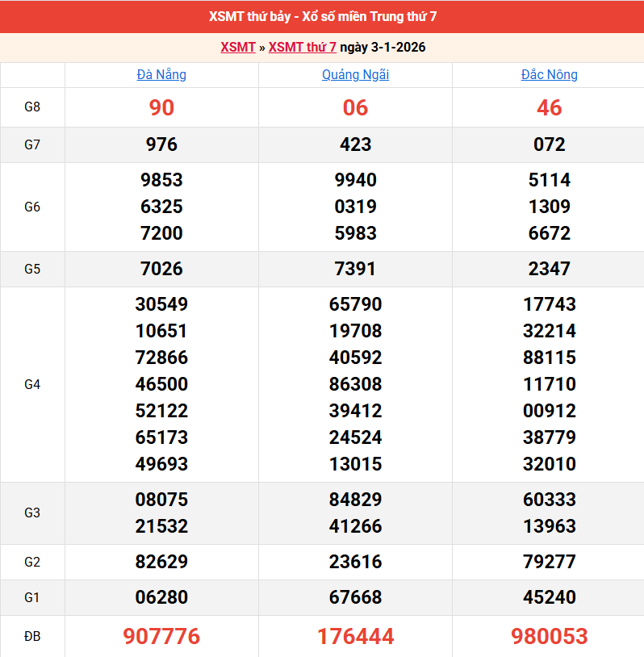Click the page title 'XSMT thứ bảy' header
This screenshot has height=657, width=644.
pyautogui.click(x=322, y=16)
